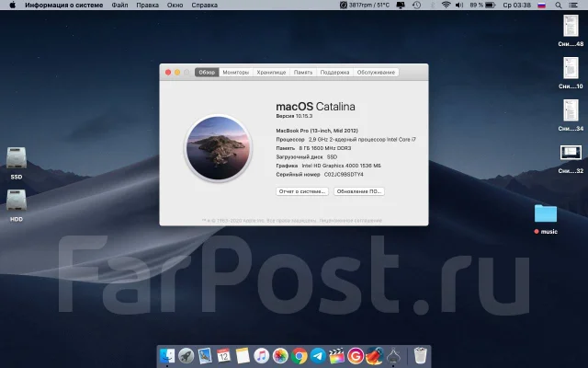Open Russian flag input source menu
588x368 pixels.
(x=541, y=6)
